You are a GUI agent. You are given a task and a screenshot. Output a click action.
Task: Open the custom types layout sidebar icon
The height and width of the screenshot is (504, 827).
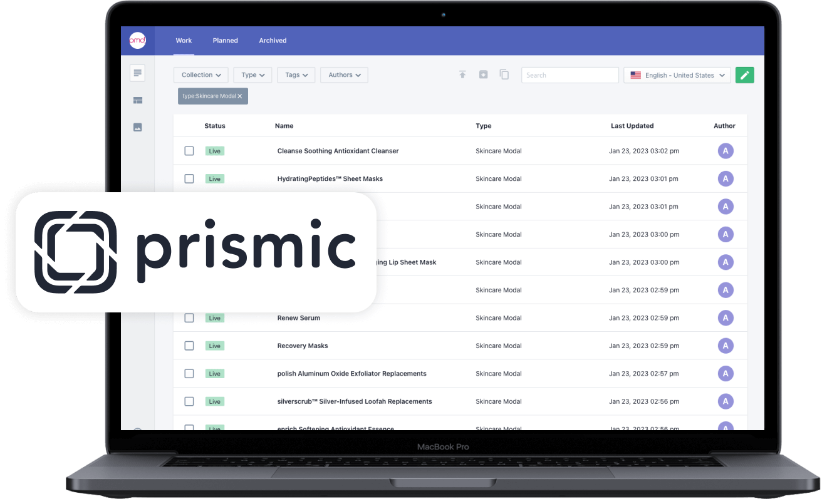click(138, 100)
